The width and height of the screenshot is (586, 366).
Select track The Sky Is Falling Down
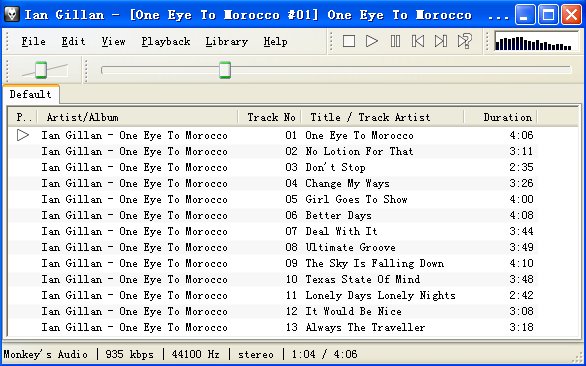[374, 264]
